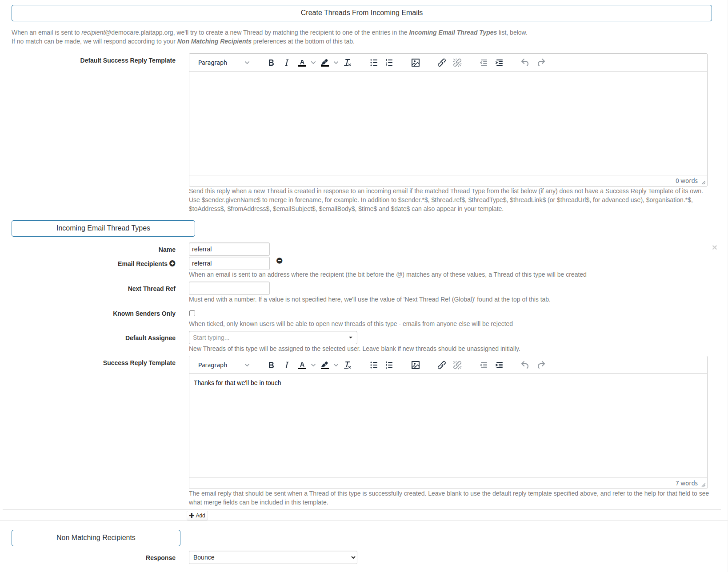Open Paragraph style dropdown in referral Success Reply editor
The image size is (728, 572).
(x=224, y=365)
